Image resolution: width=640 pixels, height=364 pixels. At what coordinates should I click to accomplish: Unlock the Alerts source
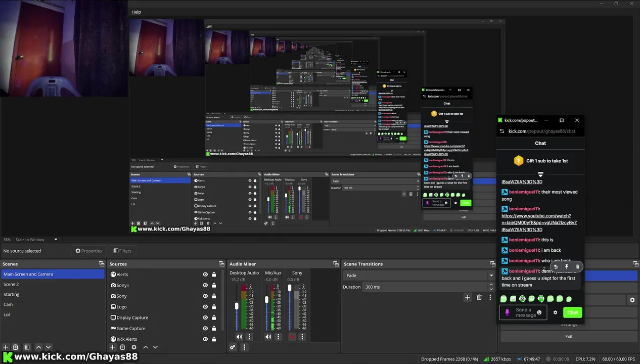[214, 275]
